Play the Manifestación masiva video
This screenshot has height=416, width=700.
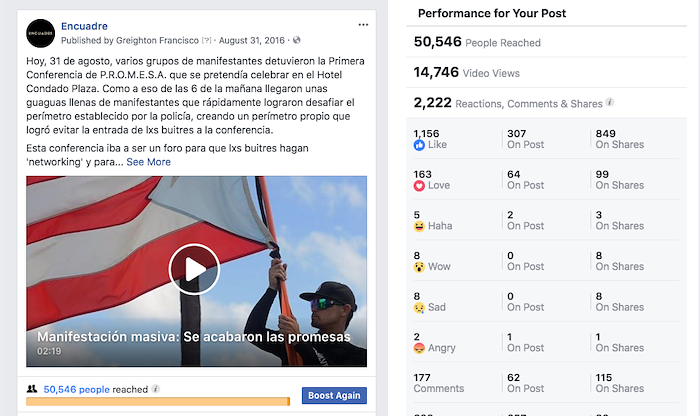click(194, 269)
